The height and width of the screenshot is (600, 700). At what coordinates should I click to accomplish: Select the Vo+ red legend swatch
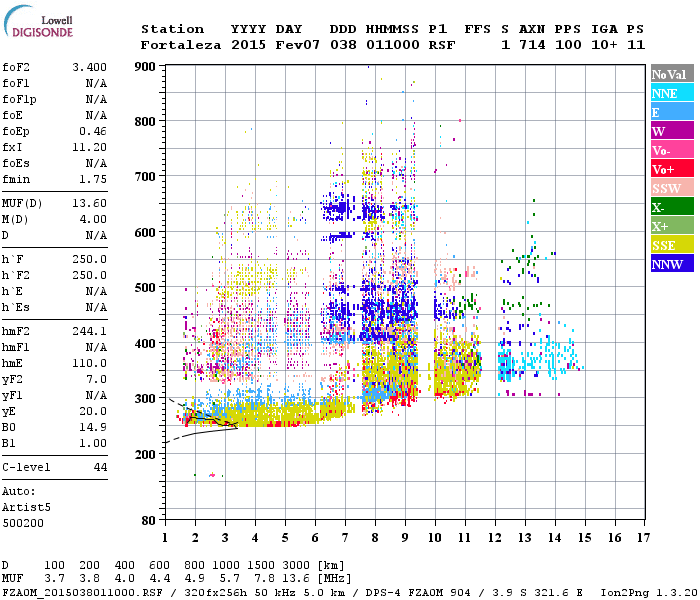(670, 169)
